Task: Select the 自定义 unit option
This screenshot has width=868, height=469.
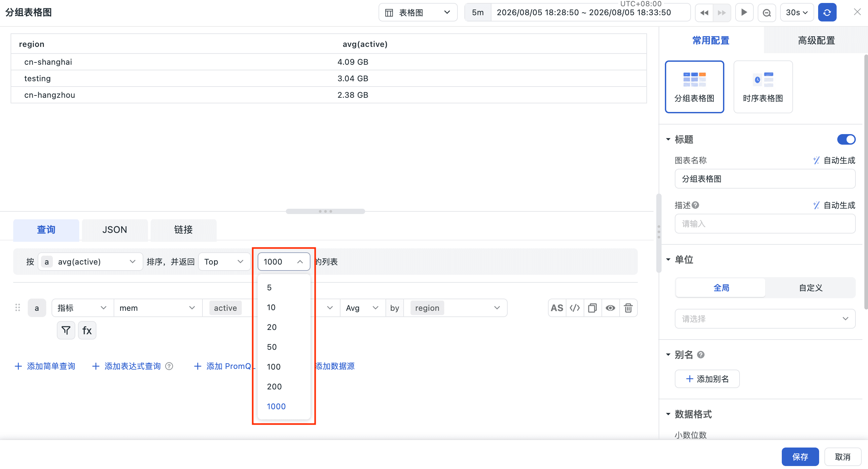Action: coord(811,287)
